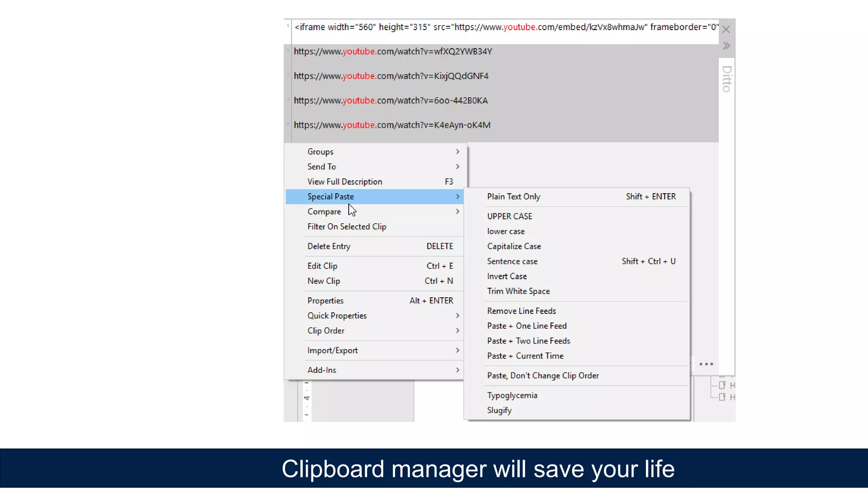Select Paste + Current Time
The height and width of the screenshot is (488, 868).
[x=525, y=356]
